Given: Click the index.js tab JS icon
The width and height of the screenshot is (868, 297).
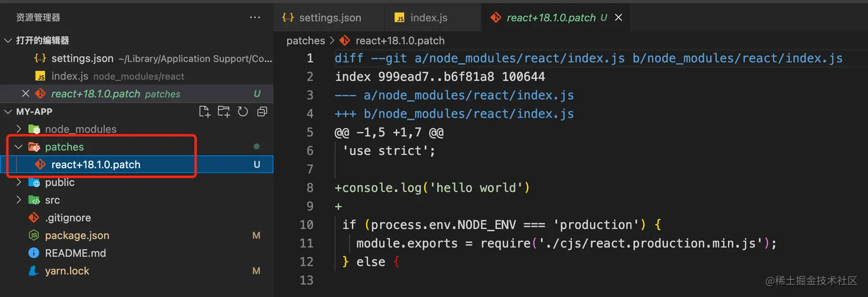Looking at the screenshot, I should [x=400, y=18].
